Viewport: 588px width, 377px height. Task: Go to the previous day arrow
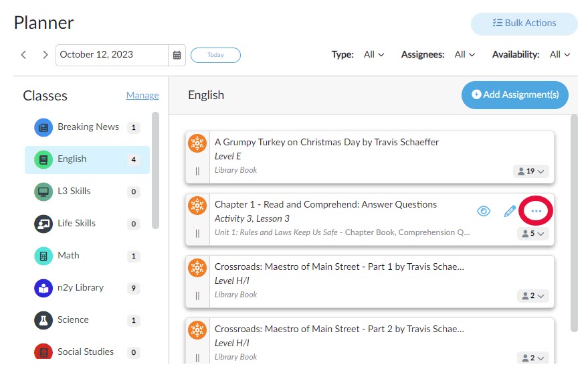point(23,55)
